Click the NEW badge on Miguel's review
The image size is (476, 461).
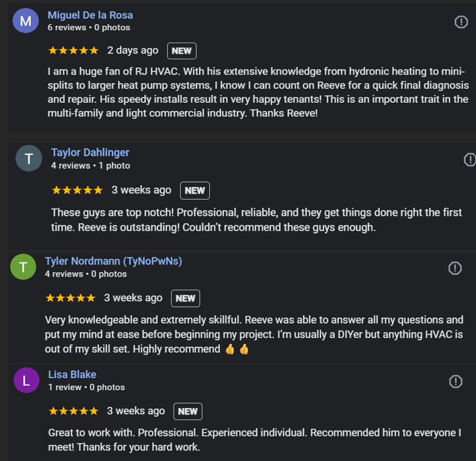[x=182, y=51]
